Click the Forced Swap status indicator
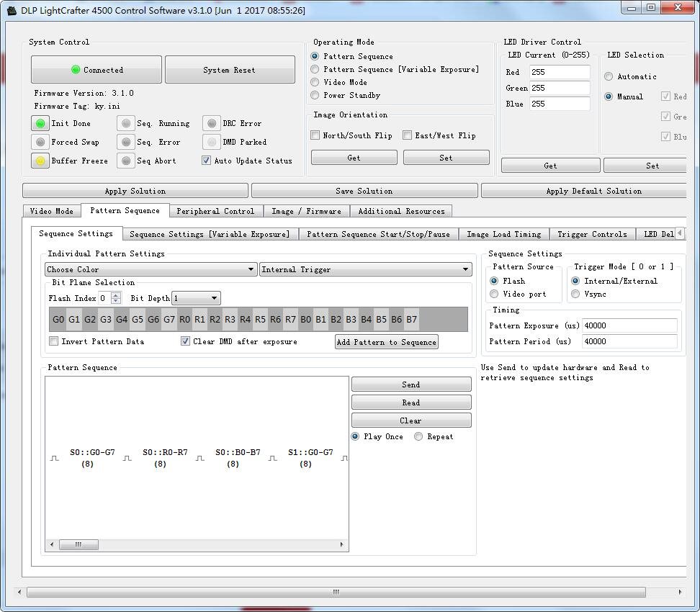This screenshot has width=700, height=612. pos(40,142)
